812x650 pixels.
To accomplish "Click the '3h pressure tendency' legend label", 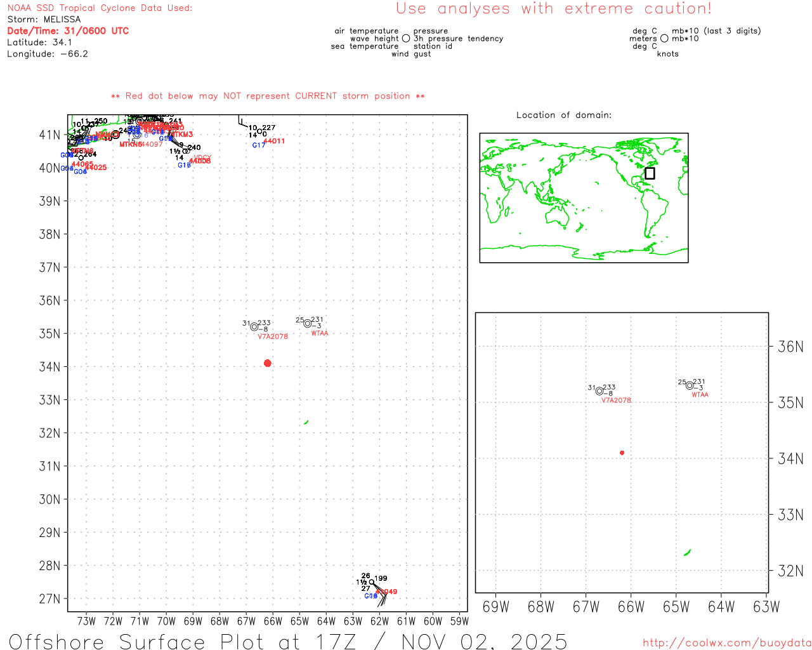I will pyautogui.click(x=458, y=39).
